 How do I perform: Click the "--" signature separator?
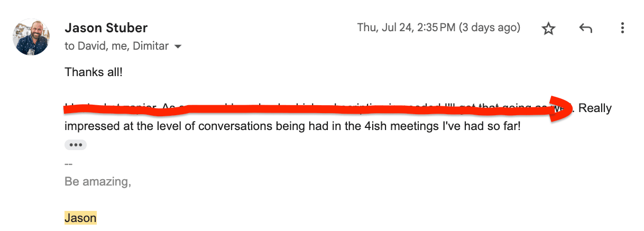69,164
